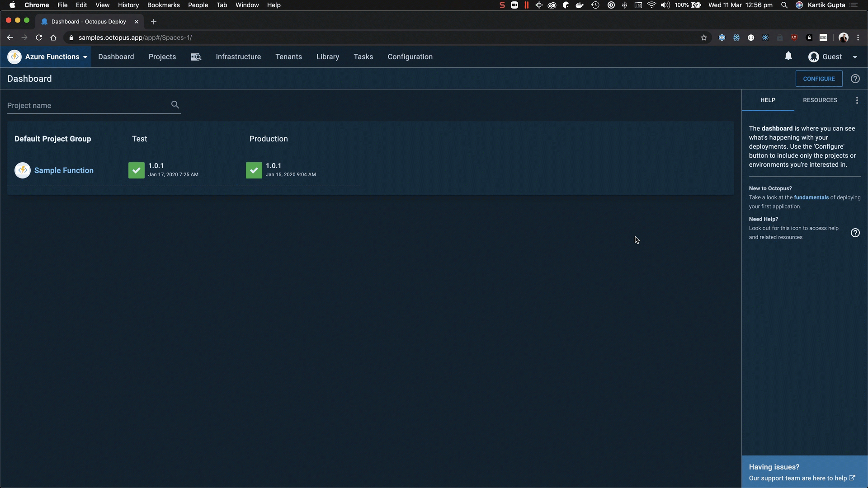Open the Tasks nav item
Screen dimensions: 868x488
(363, 57)
